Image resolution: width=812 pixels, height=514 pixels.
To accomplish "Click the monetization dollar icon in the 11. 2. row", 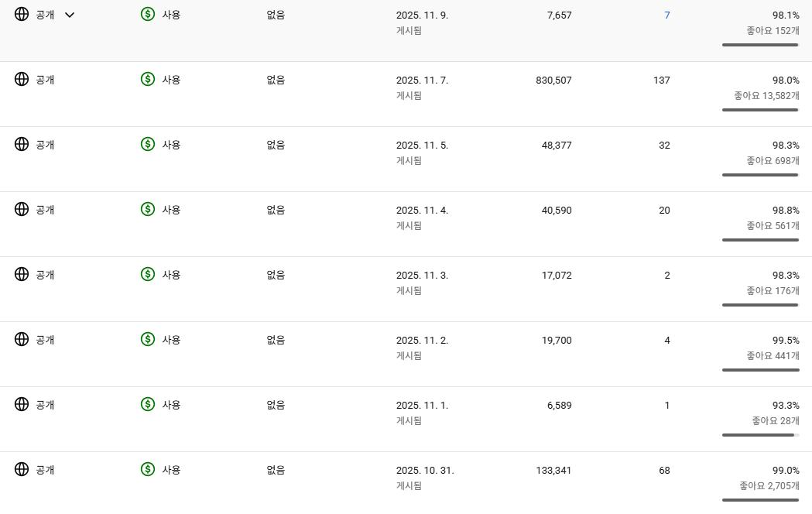I will point(148,339).
